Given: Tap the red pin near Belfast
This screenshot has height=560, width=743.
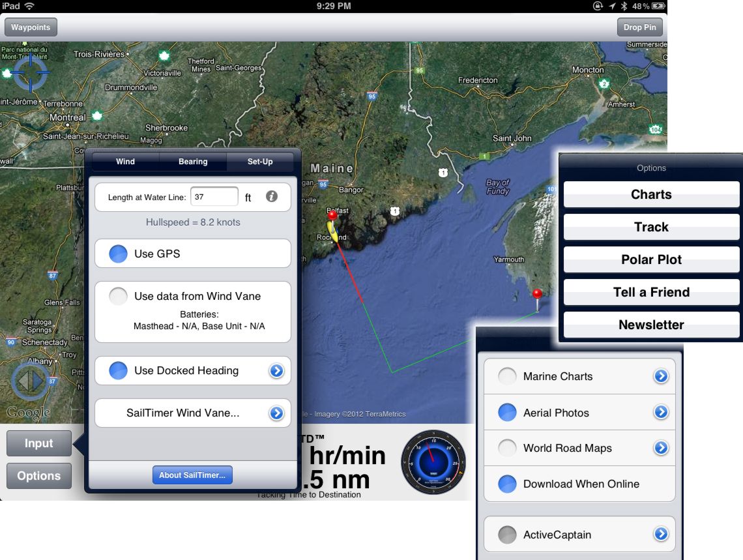Looking at the screenshot, I should pyautogui.click(x=332, y=220).
